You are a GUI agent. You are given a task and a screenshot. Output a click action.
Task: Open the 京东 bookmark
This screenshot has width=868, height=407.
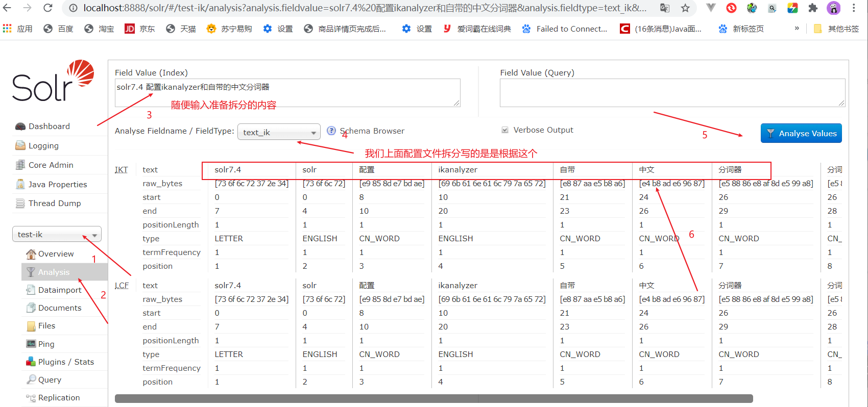[x=140, y=29]
